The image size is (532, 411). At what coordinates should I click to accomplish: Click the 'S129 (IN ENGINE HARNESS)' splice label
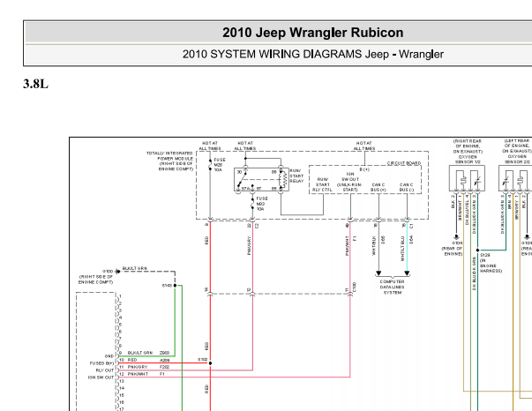click(491, 263)
